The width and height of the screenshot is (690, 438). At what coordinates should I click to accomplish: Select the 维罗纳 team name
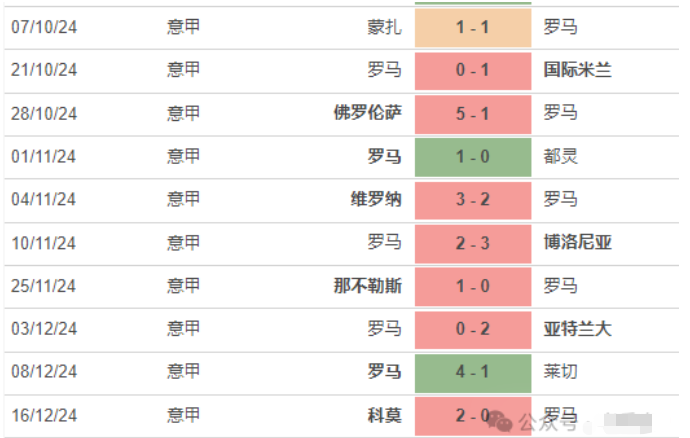[x=376, y=199]
